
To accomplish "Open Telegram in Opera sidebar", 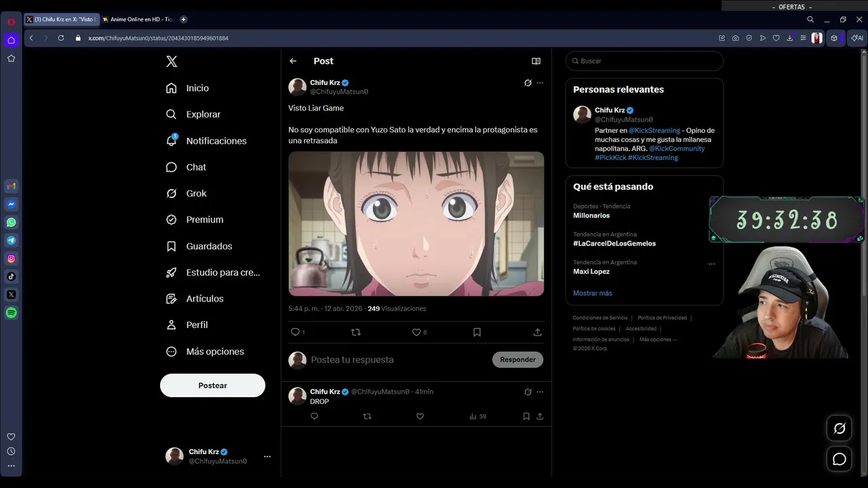I will coord(12,241).
